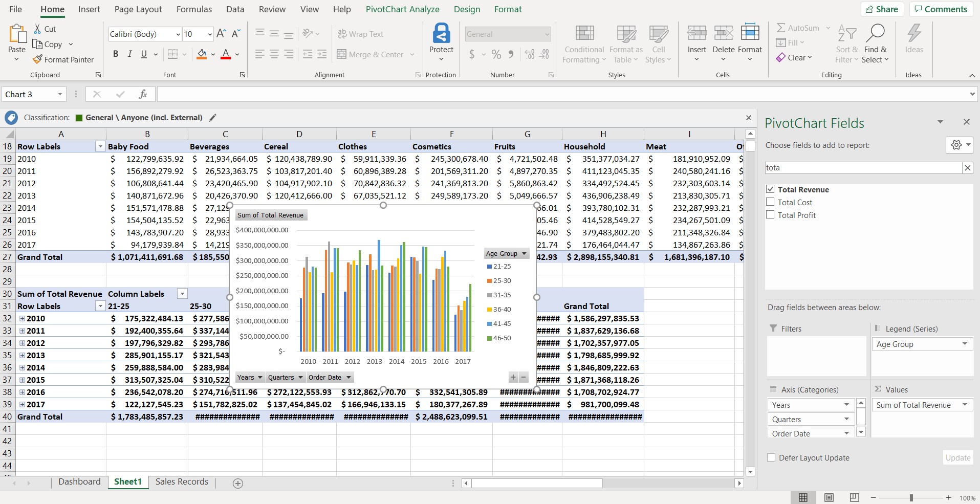Uncheck the Total Revenue field

point(771,189)
